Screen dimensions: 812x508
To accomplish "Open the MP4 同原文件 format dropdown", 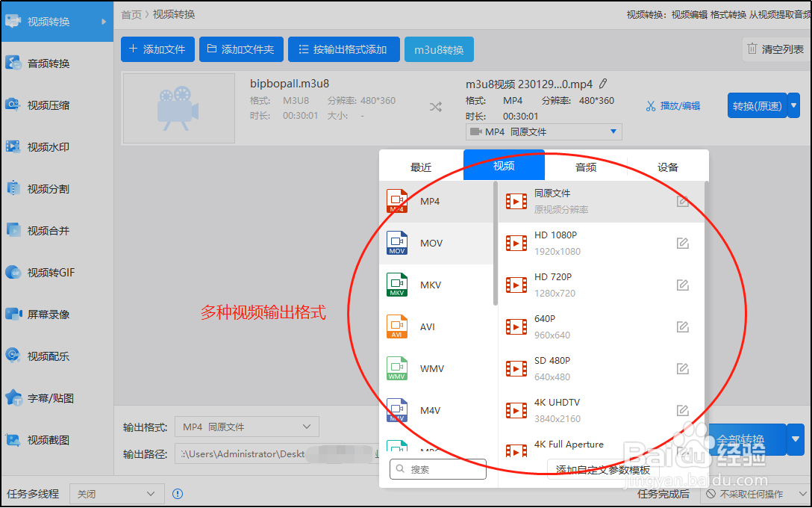I will pyautogui.click(x=543, y=131).
